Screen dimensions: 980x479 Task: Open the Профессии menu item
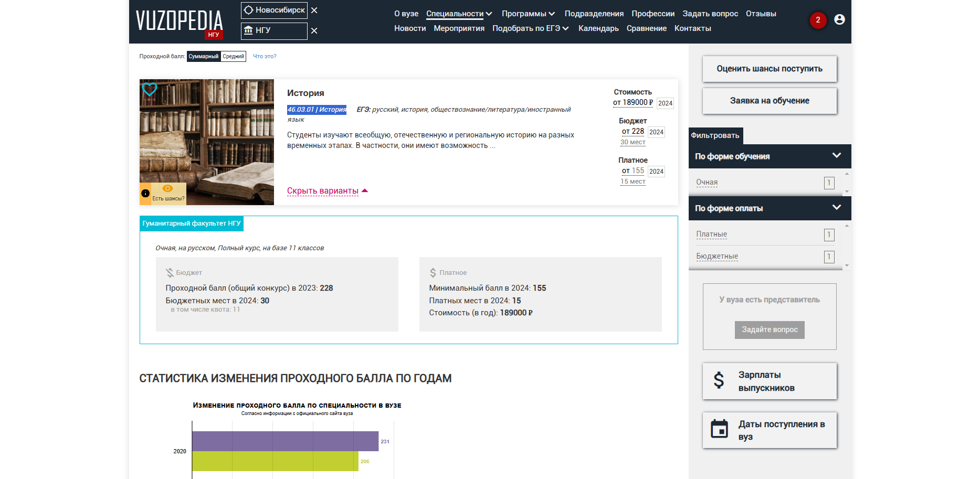click(x=653, y=14)
